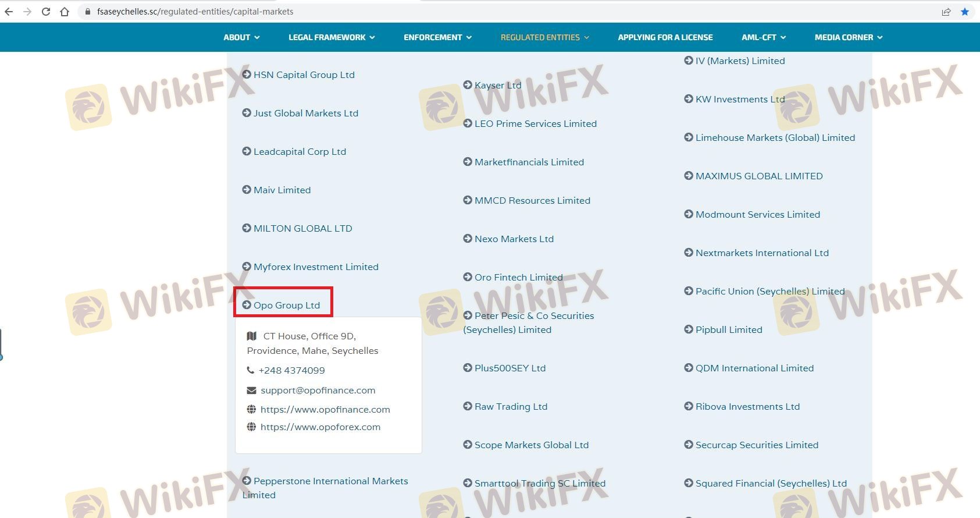
Task: Click the Oro Fintech Limited arrow icon
Action: (468, 277)
